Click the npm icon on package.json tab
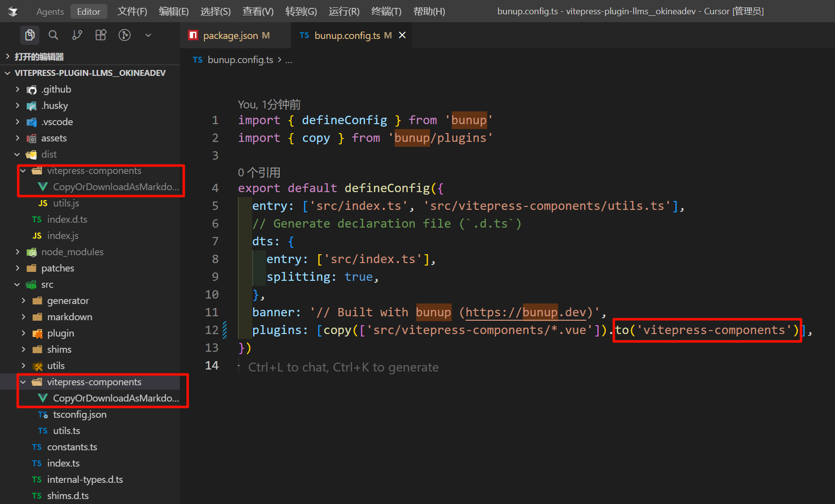The width and height of the screenshot is (835, 504). click(x=193, y=35)
